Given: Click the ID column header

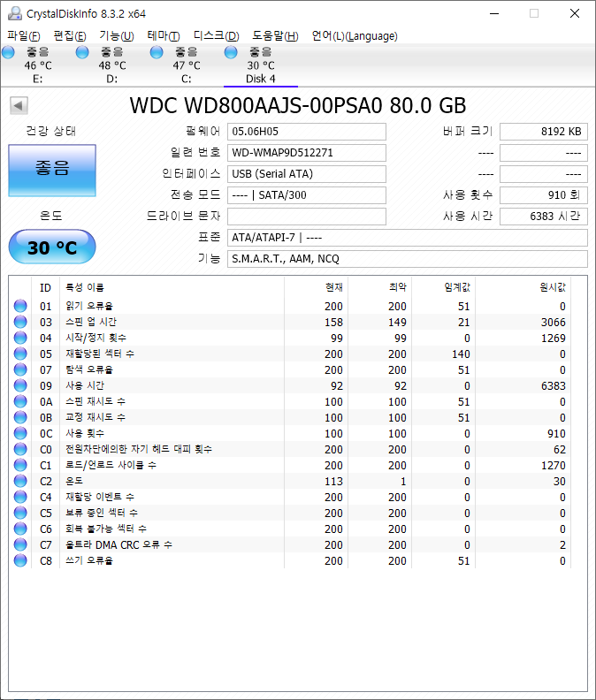Looking at the screenshot, I should (x=46, y=287).
